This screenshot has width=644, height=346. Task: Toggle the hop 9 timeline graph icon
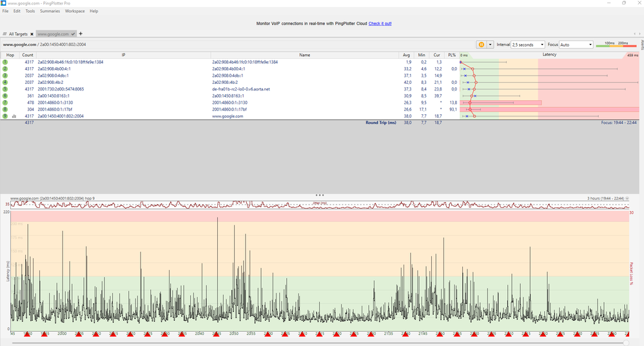click(x=14, y=116)
